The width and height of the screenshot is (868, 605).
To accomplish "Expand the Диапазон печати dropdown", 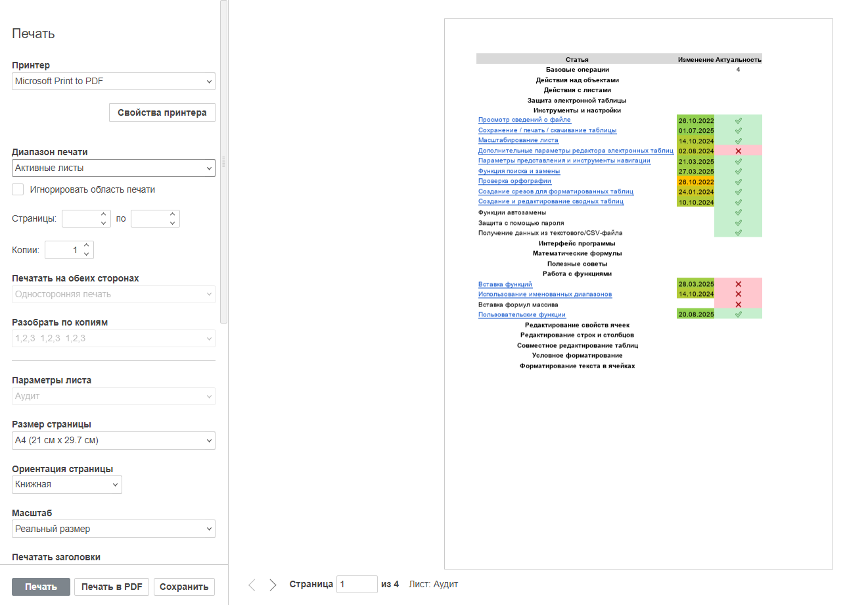I will (114, 168).
